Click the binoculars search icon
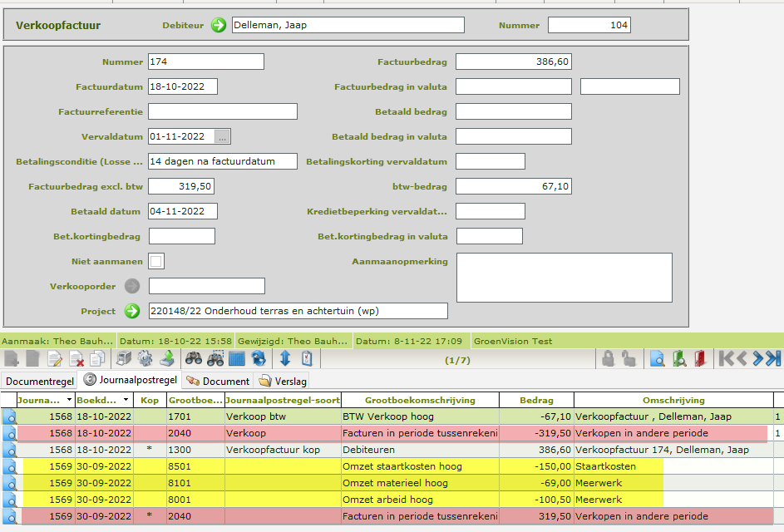The width and height of the screenshot is (784, 532). click(193, 359)
